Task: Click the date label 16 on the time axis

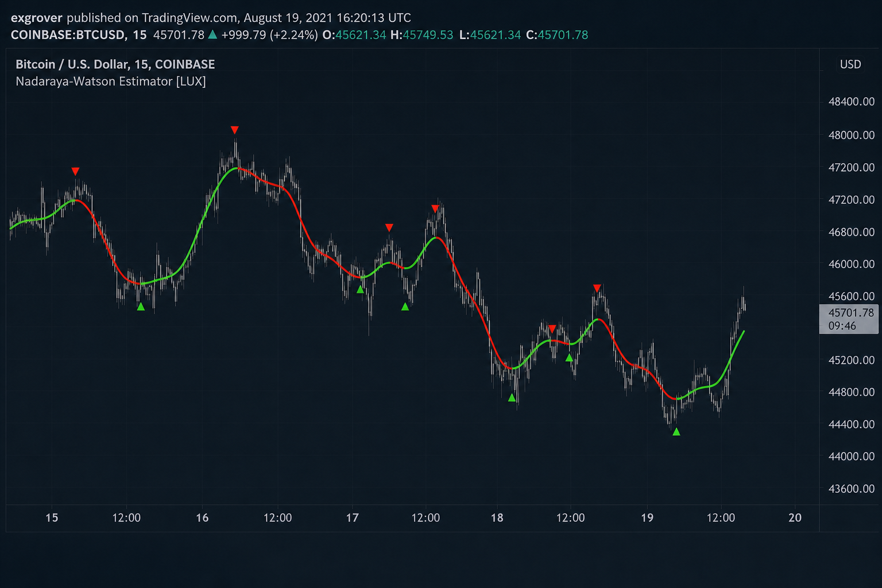Action: coord(202,518)
